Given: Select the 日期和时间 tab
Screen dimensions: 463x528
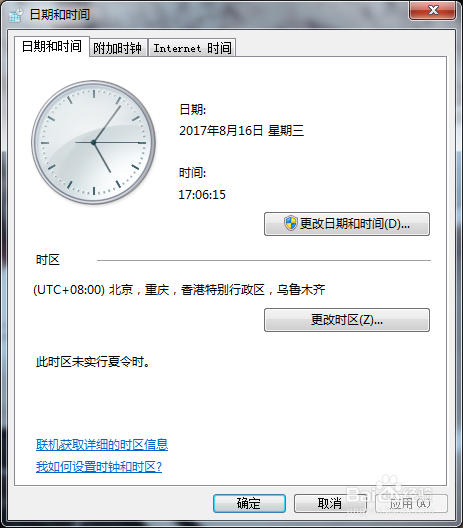Looking at the screenshot, I should pos(52,46).
